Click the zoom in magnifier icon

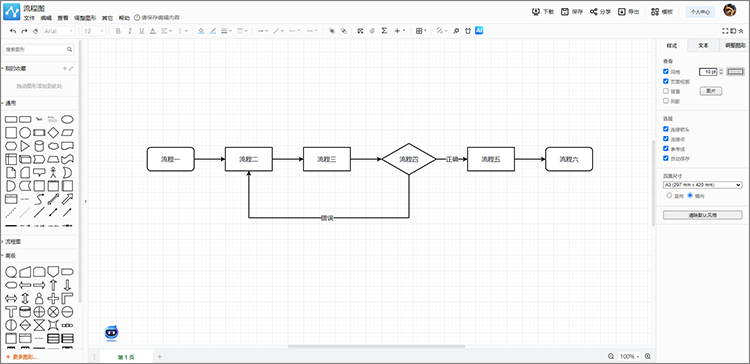click(x=648, y=356)
